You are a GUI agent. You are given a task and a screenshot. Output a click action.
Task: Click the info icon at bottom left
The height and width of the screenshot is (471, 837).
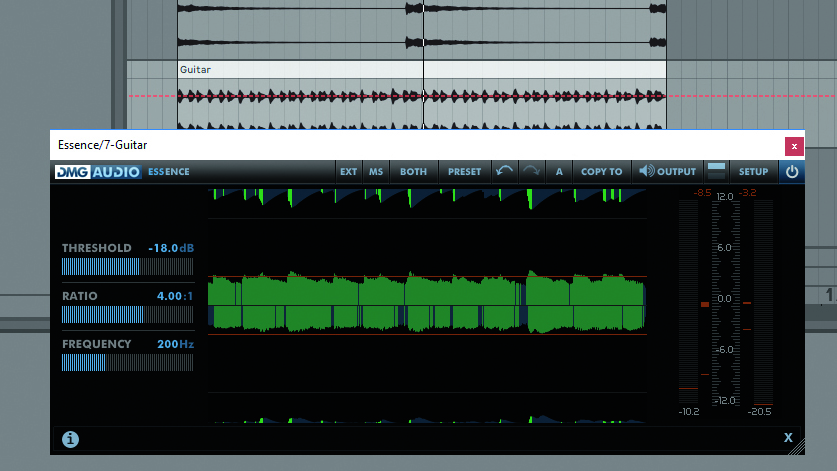(x=70, y=439)
